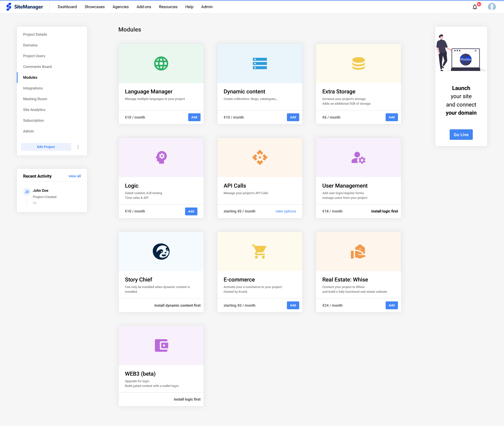Image resolution: width=504 pixels, height=426 pixels.
Task: Click the Launch illustration thumbnail
Action: (461, 52)
